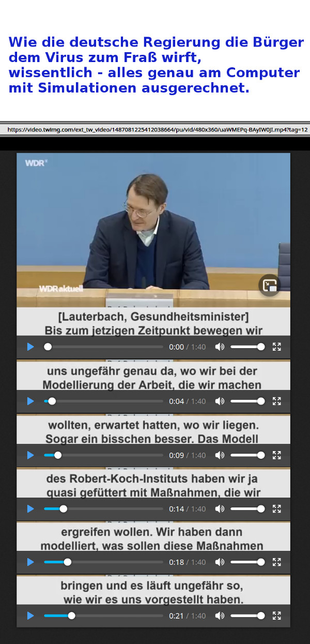Mute audio on the 0:00 player bar

click(220, 347)
